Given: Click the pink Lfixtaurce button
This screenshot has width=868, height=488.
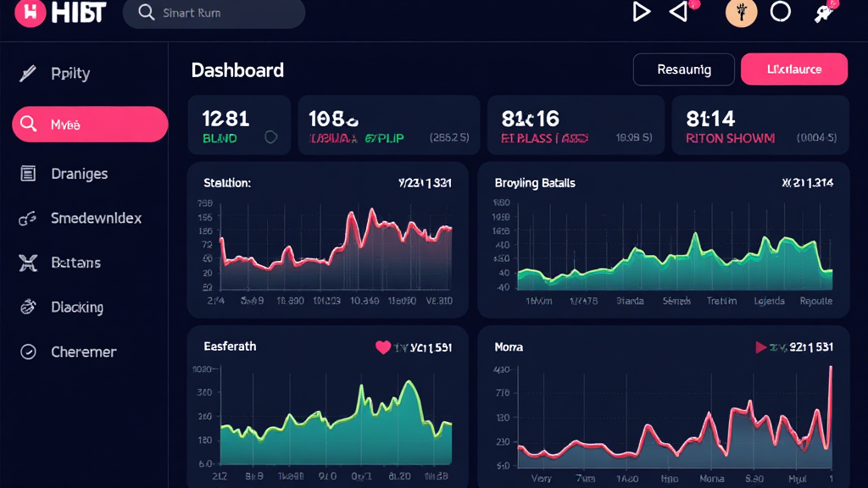Looking at the screenshot, I should (x=793, y=69).
